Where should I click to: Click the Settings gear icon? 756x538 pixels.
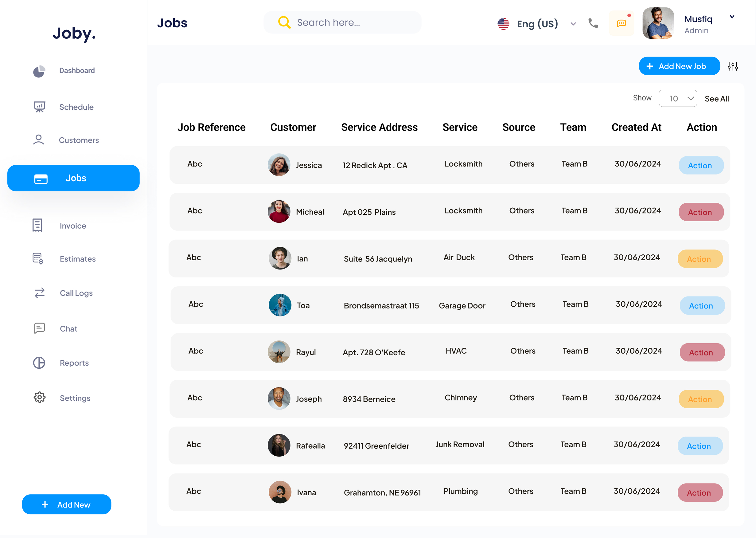point(39,397)
